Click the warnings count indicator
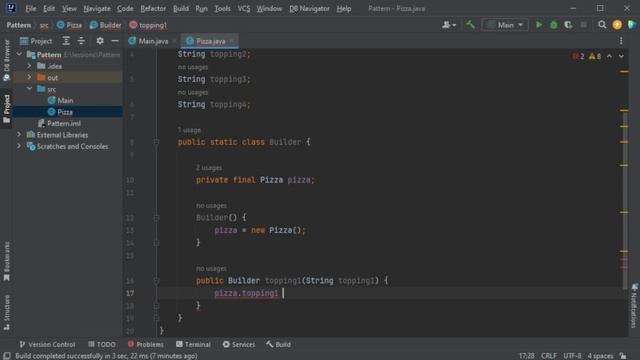The width and height of the screenshot is (640, 360). click(x=595, y=56)
